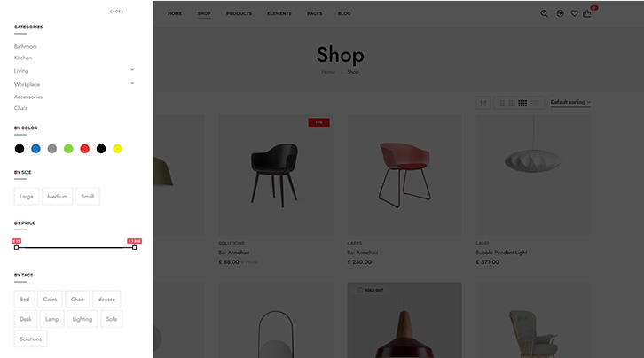Expand the Living category chevron
The width and height of the screenshot is (644, 358).
tap(132, 70)
